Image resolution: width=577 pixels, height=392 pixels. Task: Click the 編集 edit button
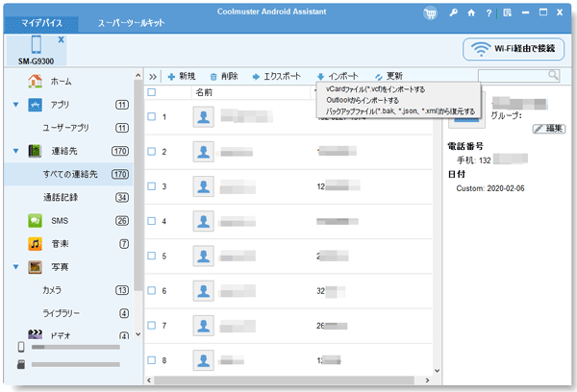click(549, 129)
